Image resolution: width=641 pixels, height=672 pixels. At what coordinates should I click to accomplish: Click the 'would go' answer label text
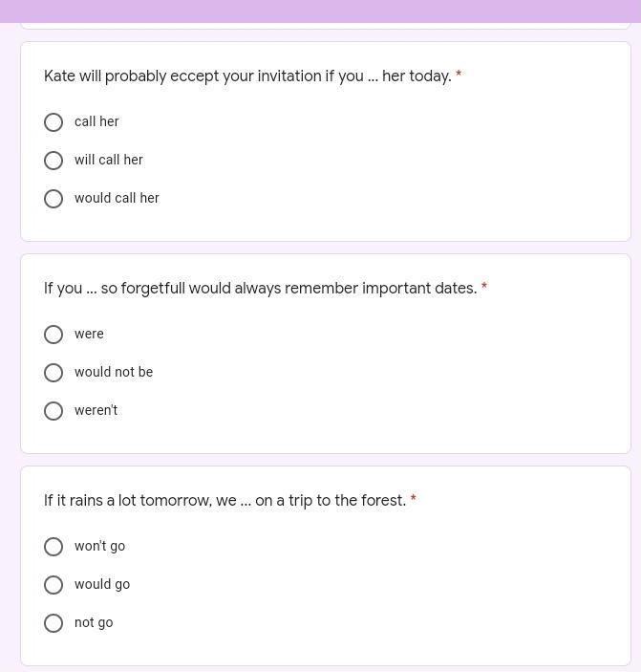[x=102, y=585]
